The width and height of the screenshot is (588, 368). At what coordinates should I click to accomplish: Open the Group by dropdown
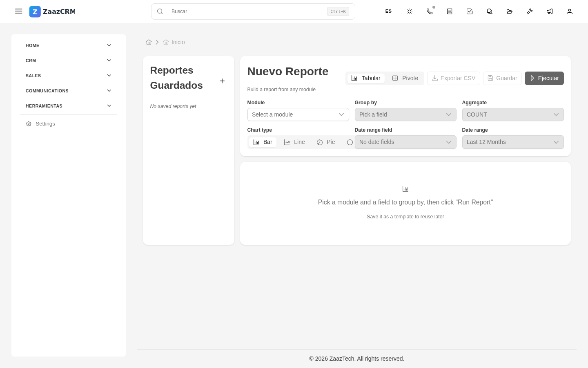[x=405, y=114]
